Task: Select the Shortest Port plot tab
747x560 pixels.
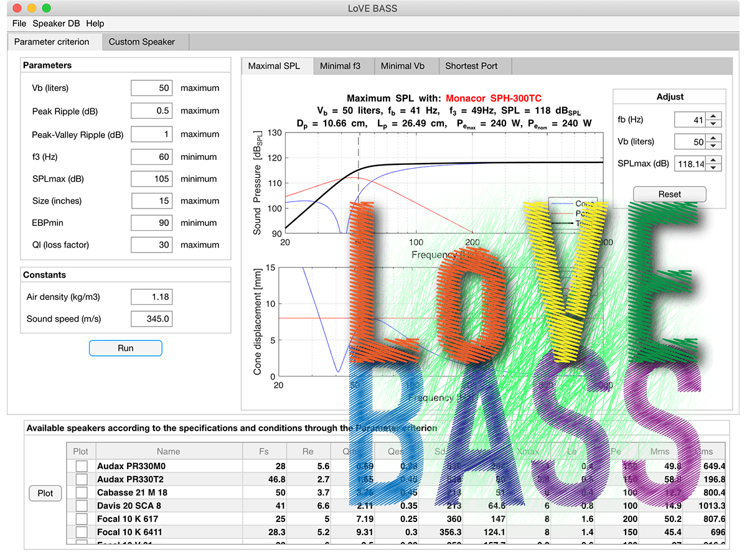Action: pyautogui.click(x=475, y=66)
